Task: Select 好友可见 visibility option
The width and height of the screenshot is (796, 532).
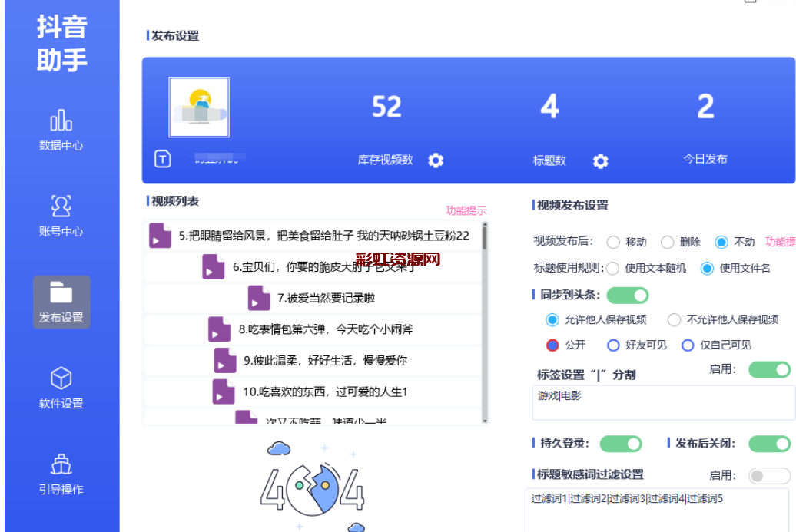Action: (x=613, y=345)
